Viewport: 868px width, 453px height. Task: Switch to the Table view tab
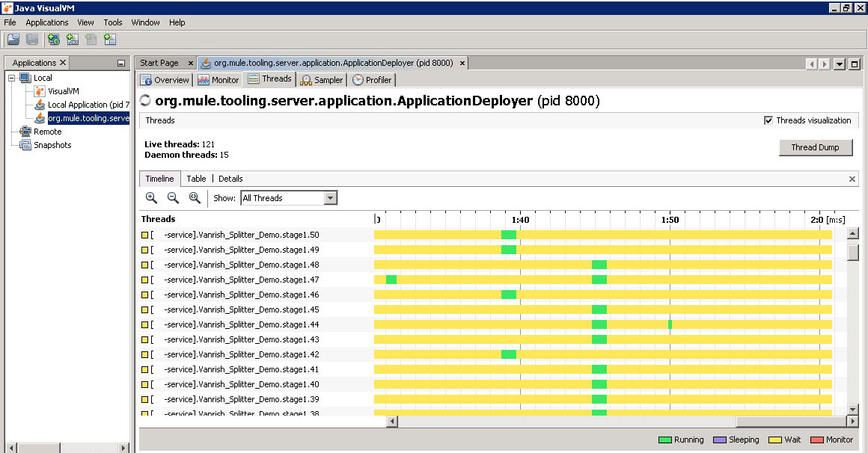coord(196,179)
